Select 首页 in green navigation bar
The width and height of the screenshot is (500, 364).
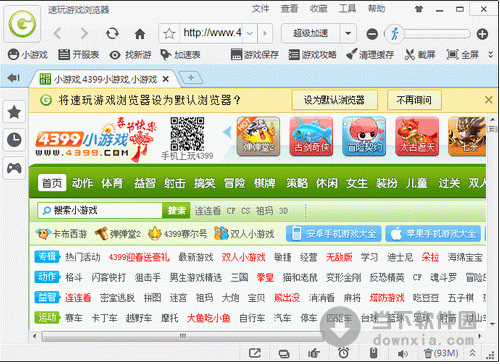(x=52, y=183)
